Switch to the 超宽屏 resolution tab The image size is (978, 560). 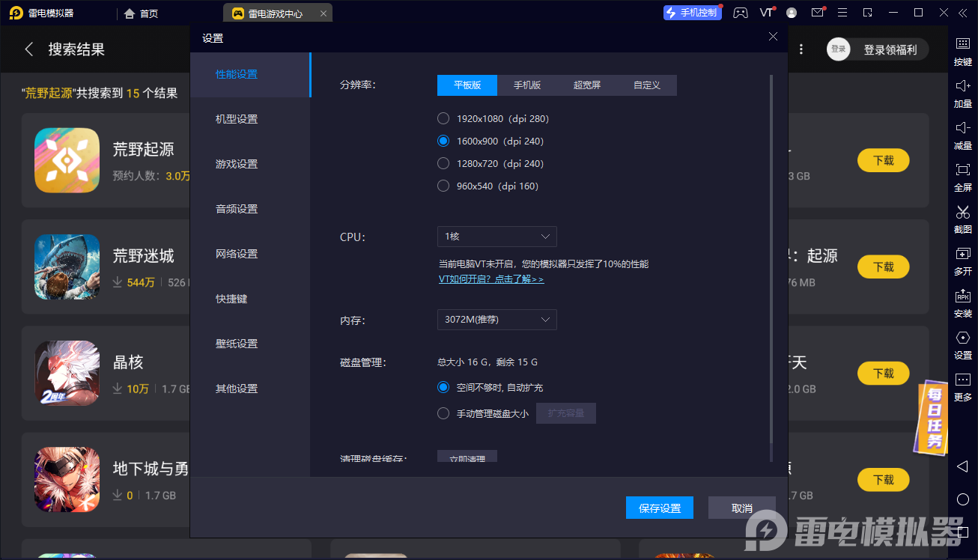587,85
